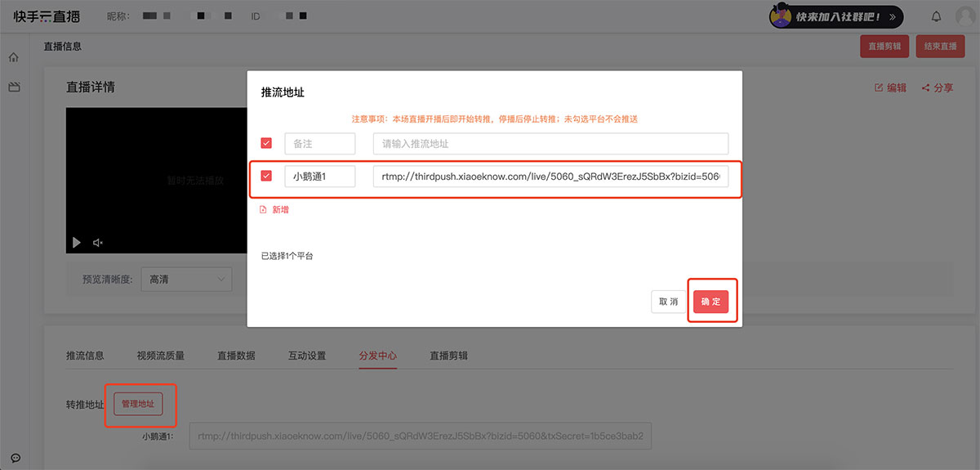Click the 结束直播 button
This screenshot has height=470, width=980.
[939, 47]
